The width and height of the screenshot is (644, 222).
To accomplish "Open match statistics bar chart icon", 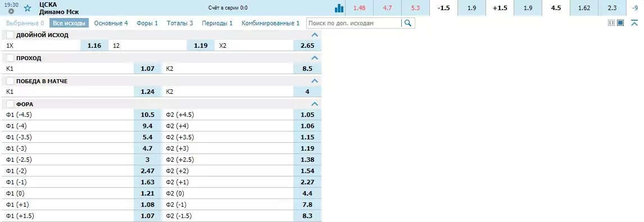I will click(339, 8).
